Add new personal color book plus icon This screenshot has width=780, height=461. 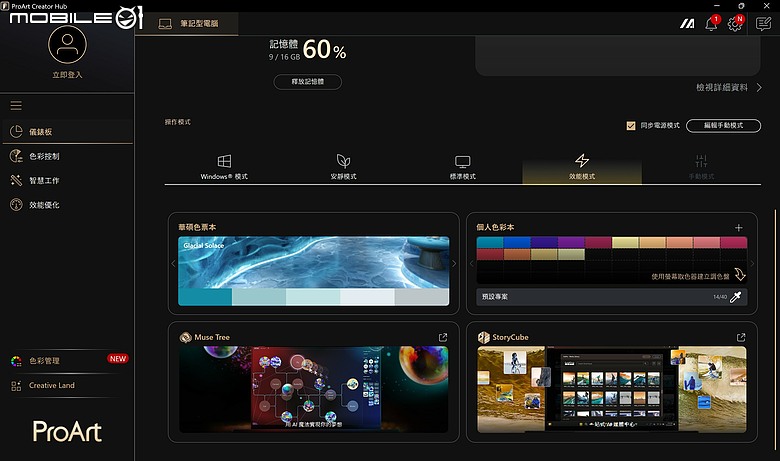pyautogui.click(x=739, y=228)
